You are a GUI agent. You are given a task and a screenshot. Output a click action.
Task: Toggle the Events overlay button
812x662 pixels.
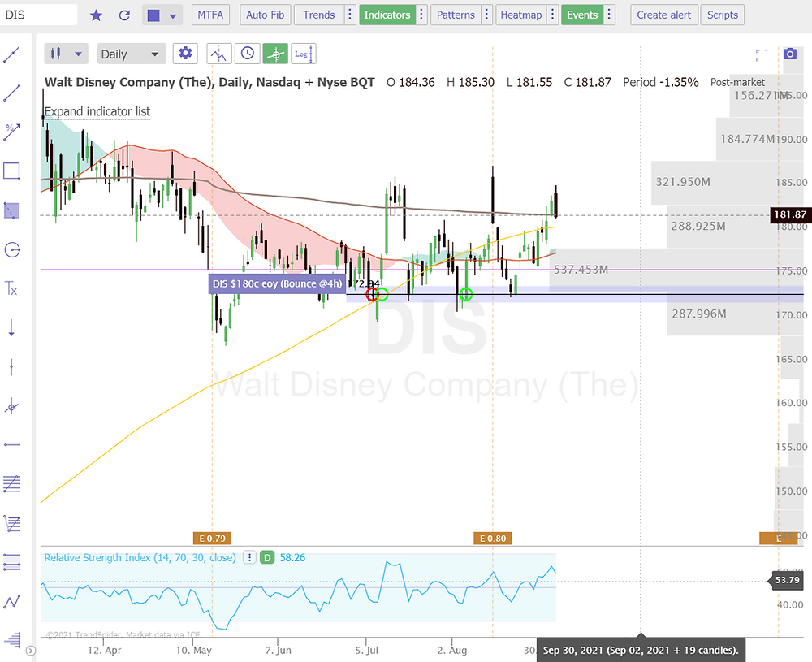pos(582,15)
